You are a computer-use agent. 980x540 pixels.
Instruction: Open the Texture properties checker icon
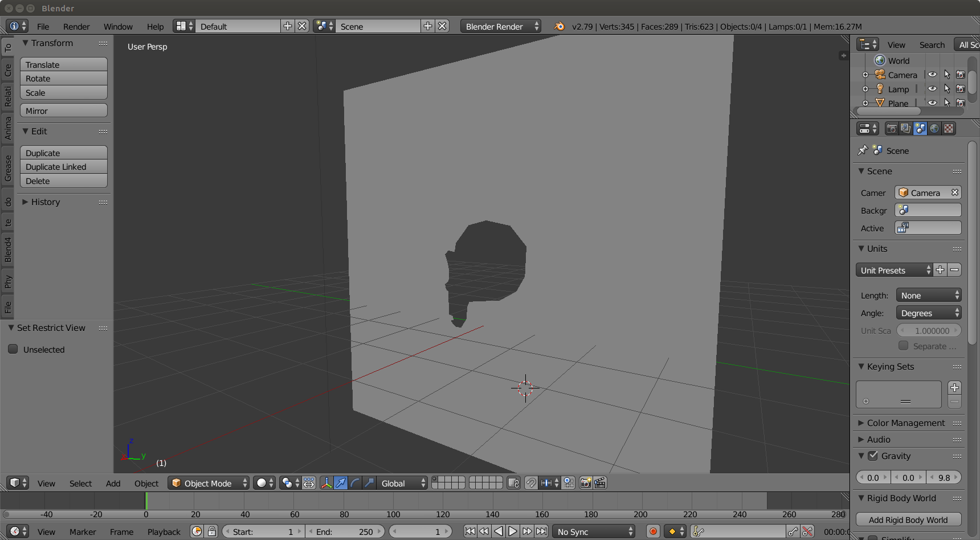click(949, 129)
